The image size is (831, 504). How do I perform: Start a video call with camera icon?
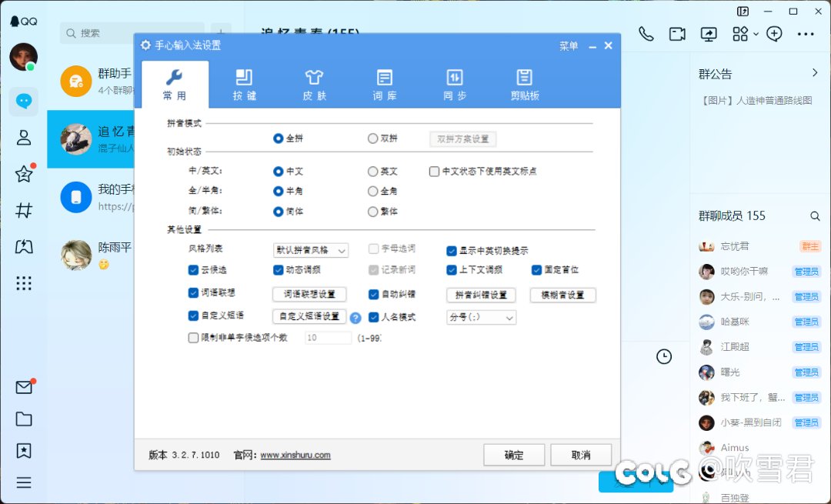[x=677, y=34]
